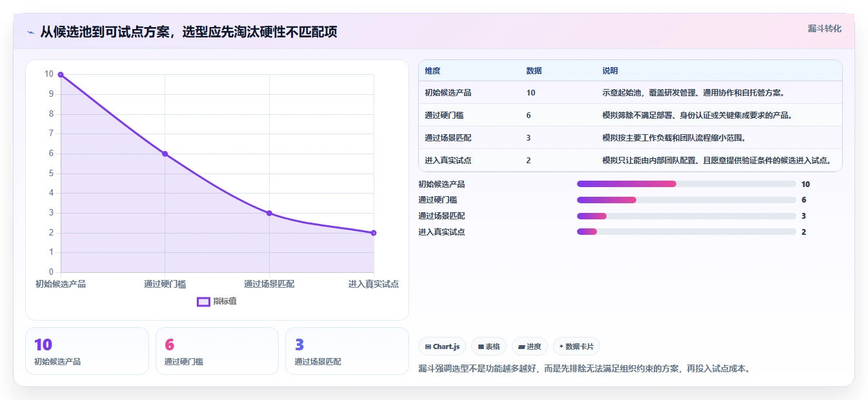This screenshot has width=868, height=400.
Task: Click the 指标值 legend text label
Action: pos(225,301)
